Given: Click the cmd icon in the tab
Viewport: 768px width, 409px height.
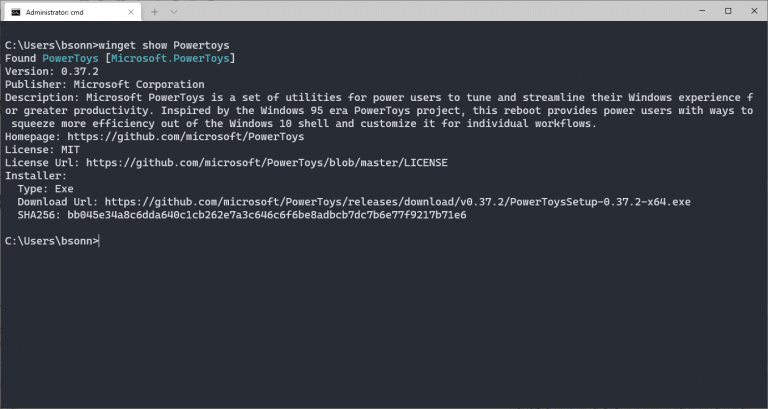Looking at the screenshot, I should tap(16, 12).
